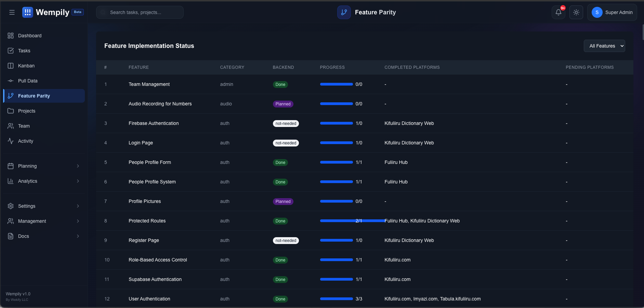The image size is (644, 308).
Task: Click the hamburger menu icon
Action: pos(12,12)
